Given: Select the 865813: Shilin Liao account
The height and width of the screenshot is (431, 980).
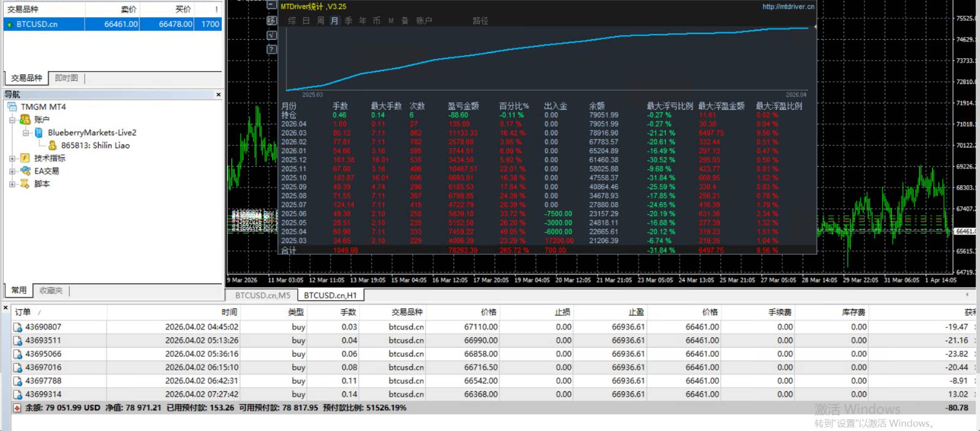Looking at the screenshot, I should click(x=95, y=146).
